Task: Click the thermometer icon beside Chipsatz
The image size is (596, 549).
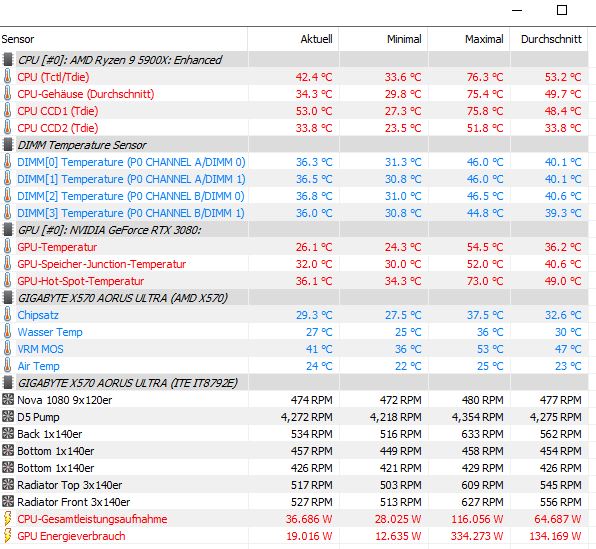Action: tap(7, 315)
